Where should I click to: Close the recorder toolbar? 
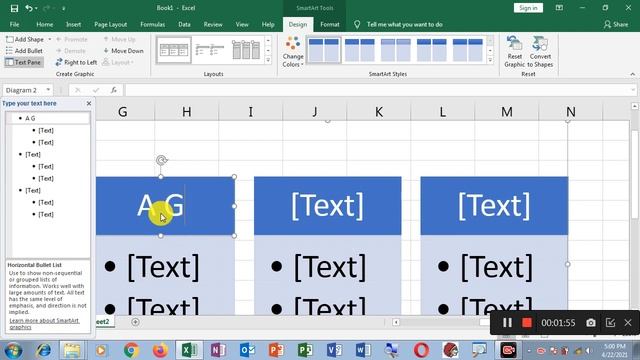pyautogui.click(x=628, y=323)
